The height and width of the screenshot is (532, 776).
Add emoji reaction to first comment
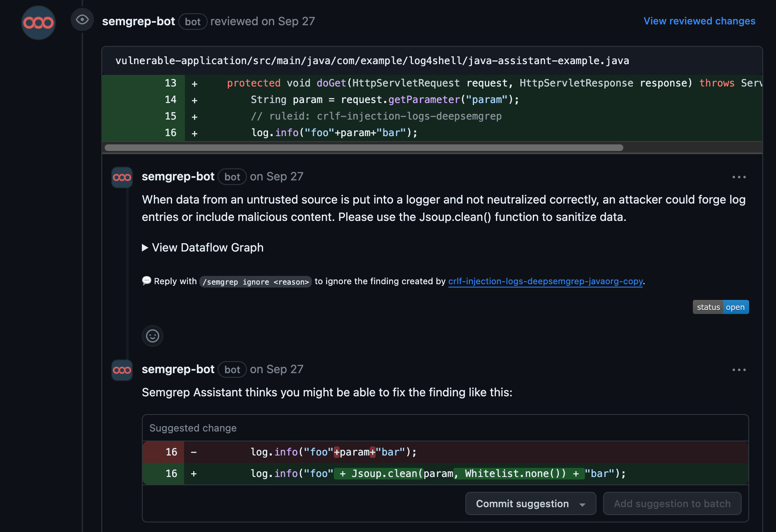[153, 336]
